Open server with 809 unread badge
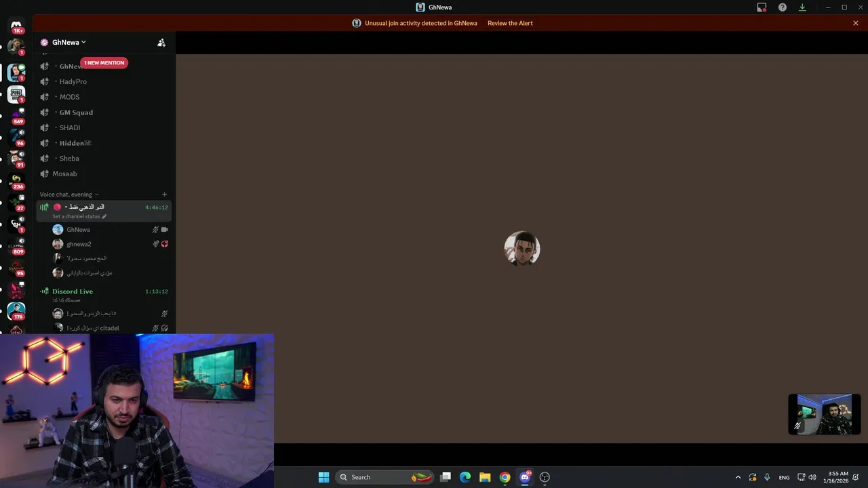This screenshot has height=488, width=868. coord(16,245)
